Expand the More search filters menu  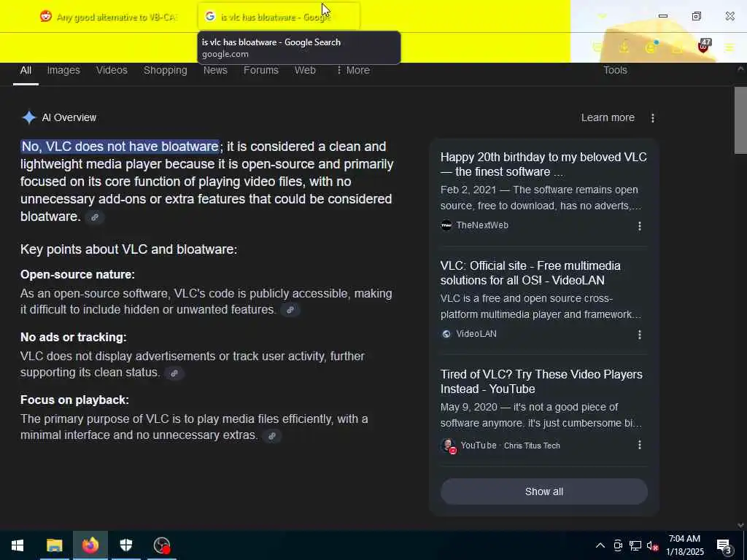tap(352, 71)
